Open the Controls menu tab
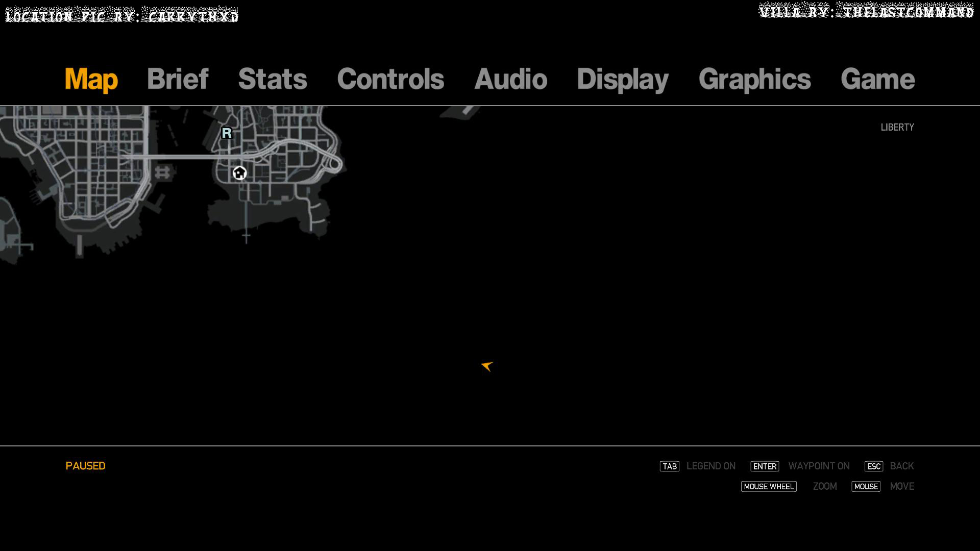This screenshot has height=551, width=980. 390,79
